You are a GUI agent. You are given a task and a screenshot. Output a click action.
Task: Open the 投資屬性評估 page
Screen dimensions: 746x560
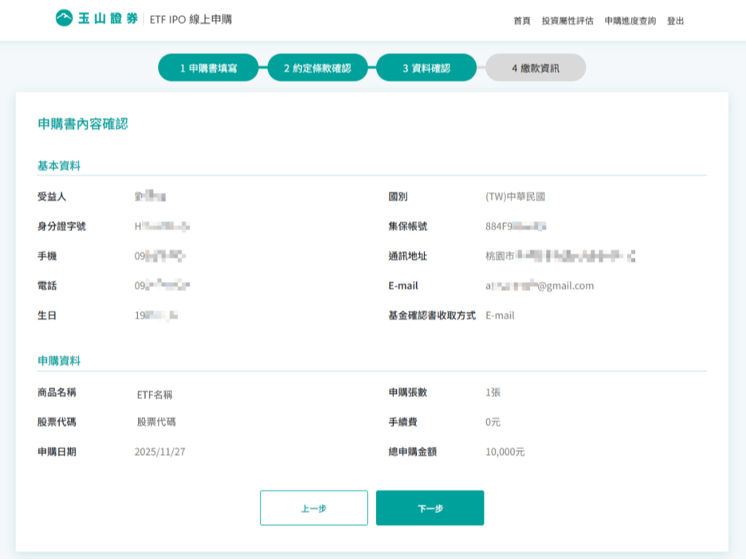[567, 22]
